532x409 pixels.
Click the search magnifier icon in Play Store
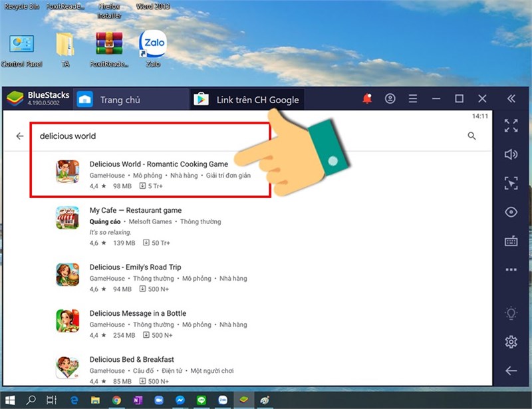tap(471, 136)
